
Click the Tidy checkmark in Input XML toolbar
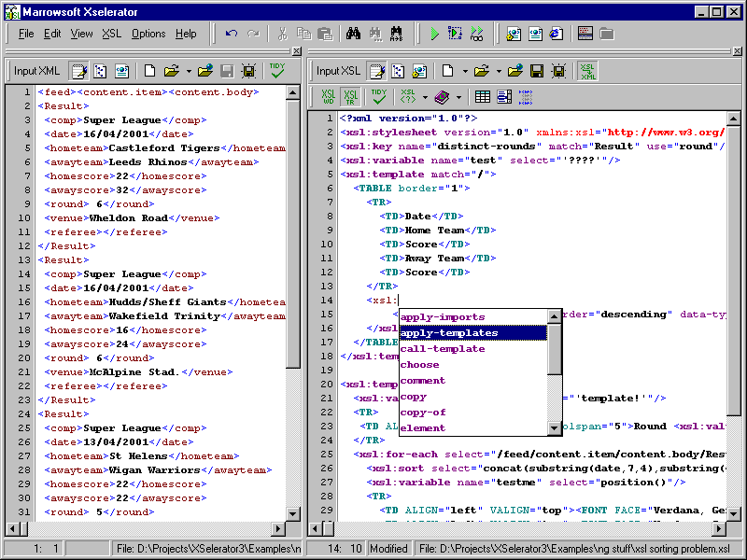[276, 71]
